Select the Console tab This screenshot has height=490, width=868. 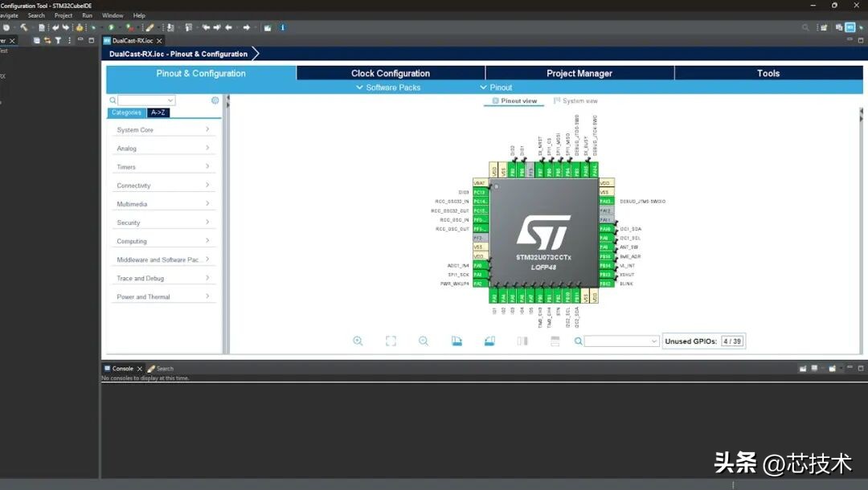pos(122,369)
